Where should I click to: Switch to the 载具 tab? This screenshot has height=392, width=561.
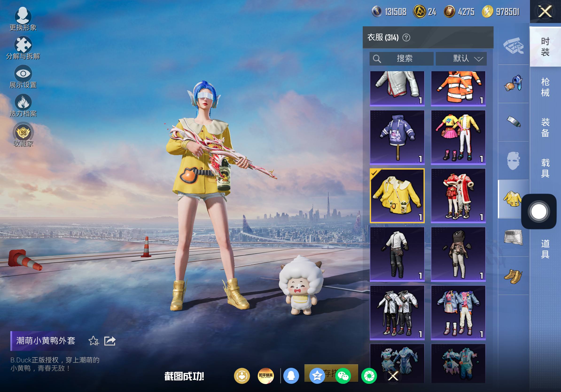tap(545, 168)
